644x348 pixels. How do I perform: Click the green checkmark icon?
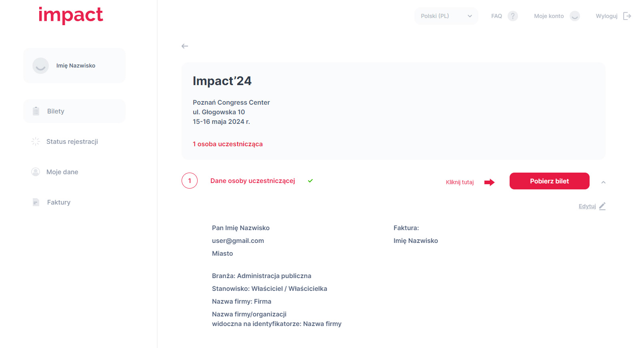pos(310,181)
